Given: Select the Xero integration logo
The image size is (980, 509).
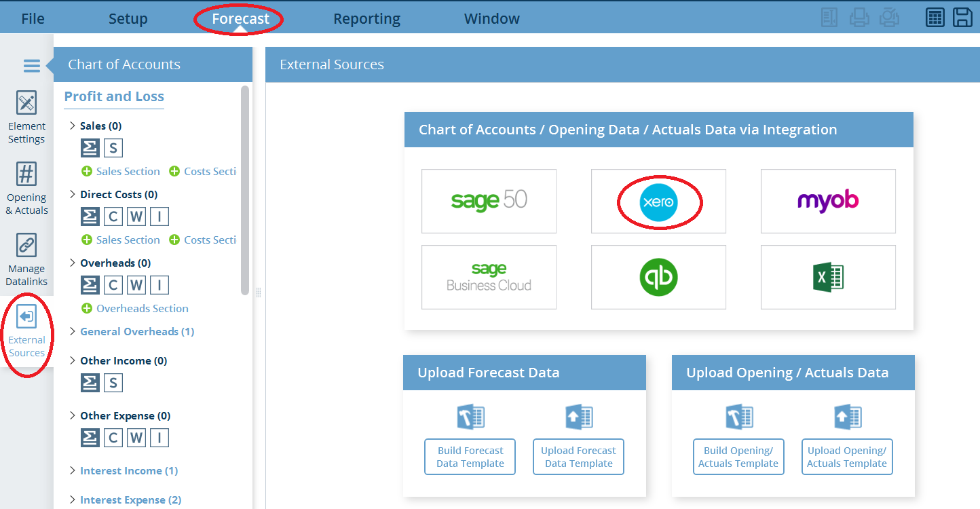Looking at the screenshot, I should point(658,202).
